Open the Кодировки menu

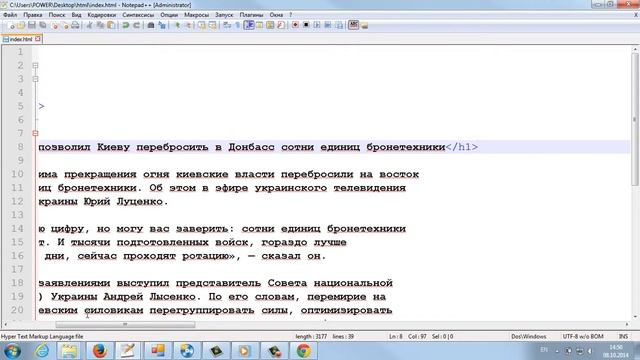tap(102, 15)
